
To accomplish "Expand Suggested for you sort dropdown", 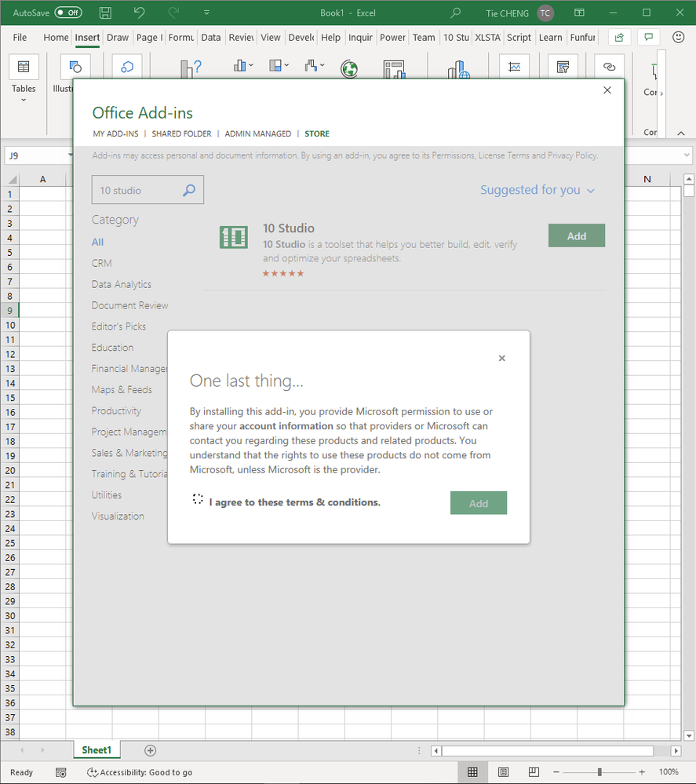I will (537, 190).
